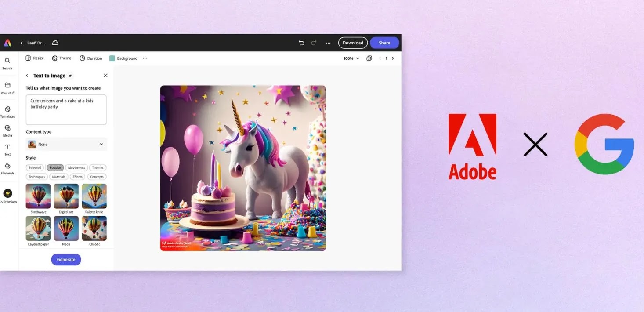Choose the Layered paper style thumbnail
Image resolution: width=644 pixels, height=312 pixels.
[x=38, y=228]
